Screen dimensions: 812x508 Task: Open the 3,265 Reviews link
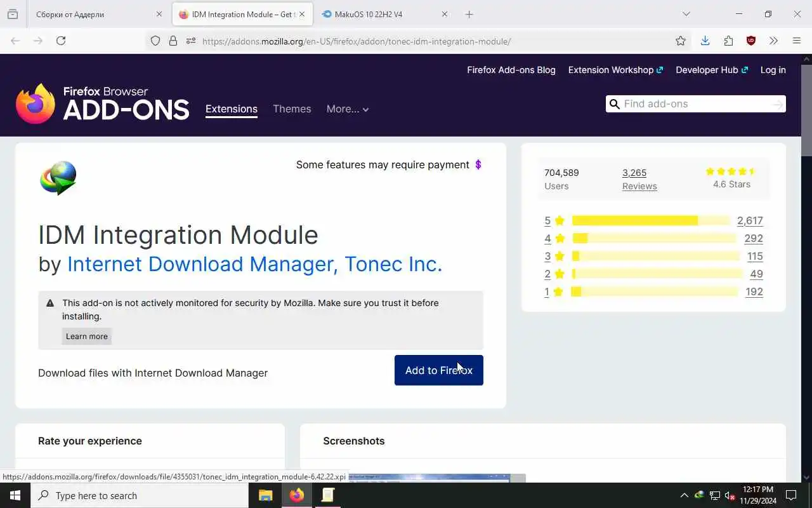(x=639, y=179)
